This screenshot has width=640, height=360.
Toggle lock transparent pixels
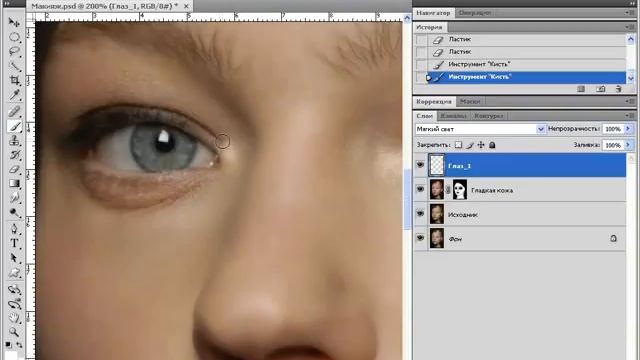pos(458,145)
